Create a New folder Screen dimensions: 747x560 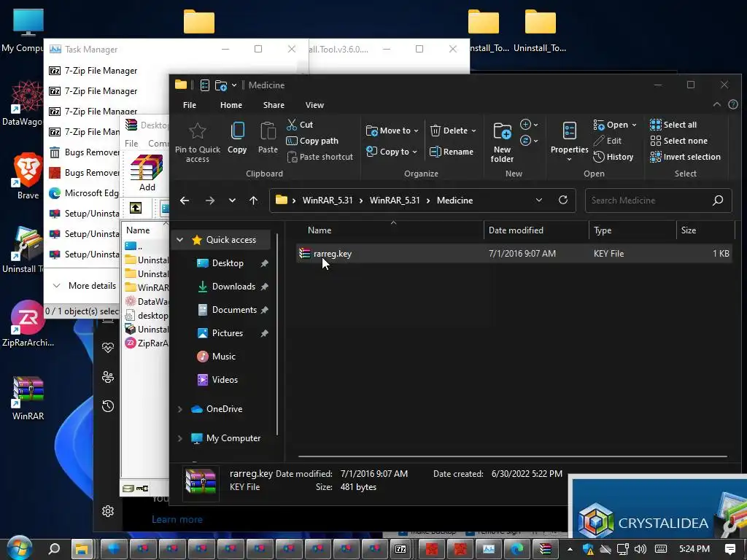pyautogui.click(x=502, y=142)
